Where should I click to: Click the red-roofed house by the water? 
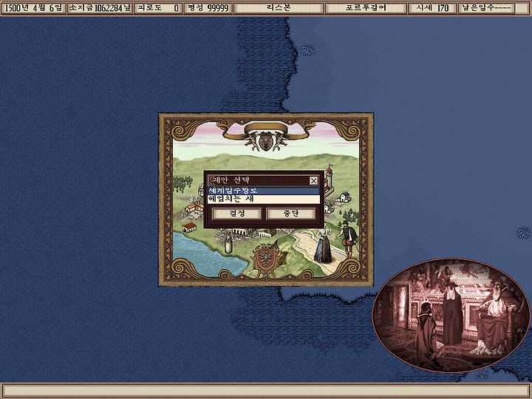(189, 227)
